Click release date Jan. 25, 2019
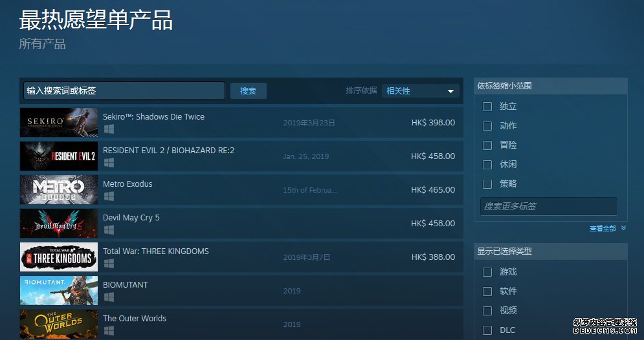The image size is (644, 340). [x=306, y=156]
